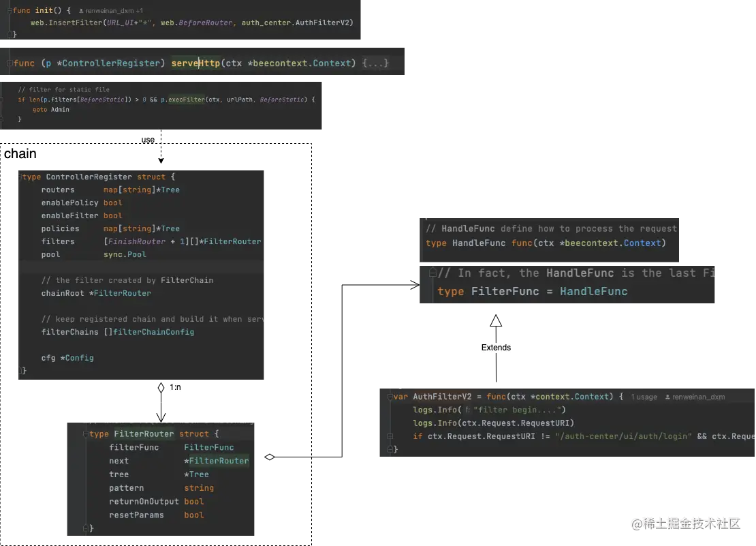Click highlighted *FilterRouter on next row
Image resolution: width=756 pixels, height=546 pixels.
(217, 461)
